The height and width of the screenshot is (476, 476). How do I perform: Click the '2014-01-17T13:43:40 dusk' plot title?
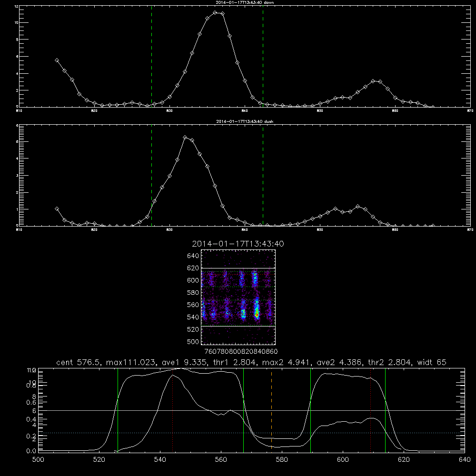click(x=245, y=121)
